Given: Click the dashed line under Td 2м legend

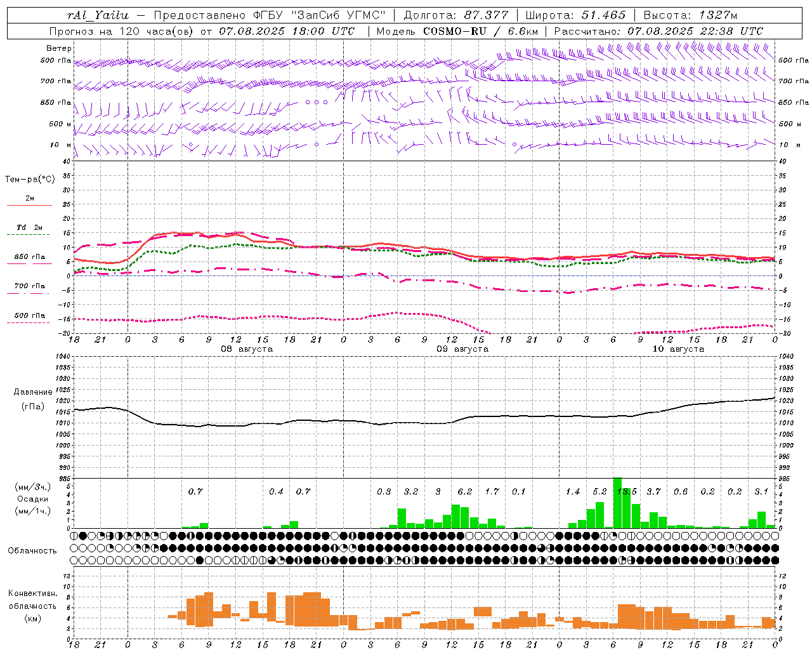Looking at the screenshot, I should tap(29, 235).
